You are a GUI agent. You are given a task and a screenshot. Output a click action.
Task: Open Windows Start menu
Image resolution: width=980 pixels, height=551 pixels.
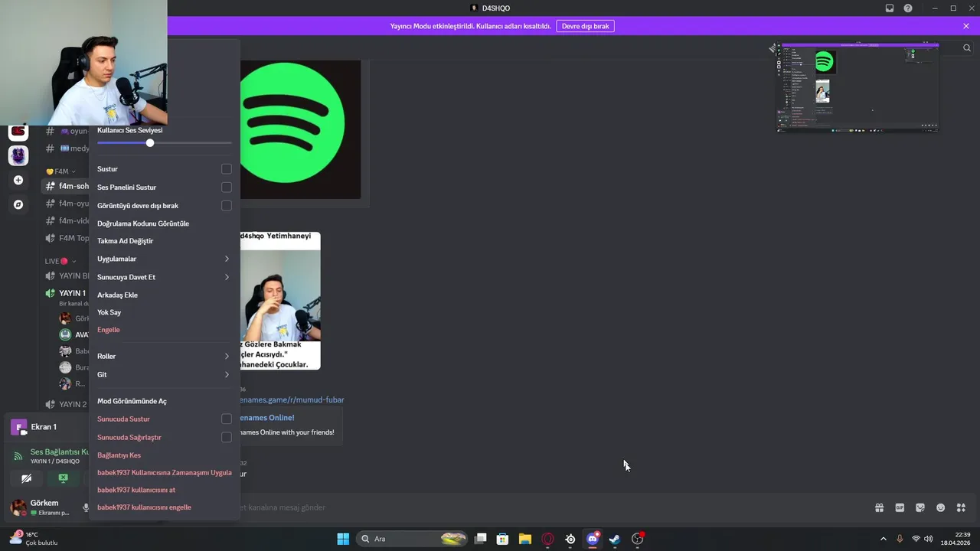coord(343,539)
